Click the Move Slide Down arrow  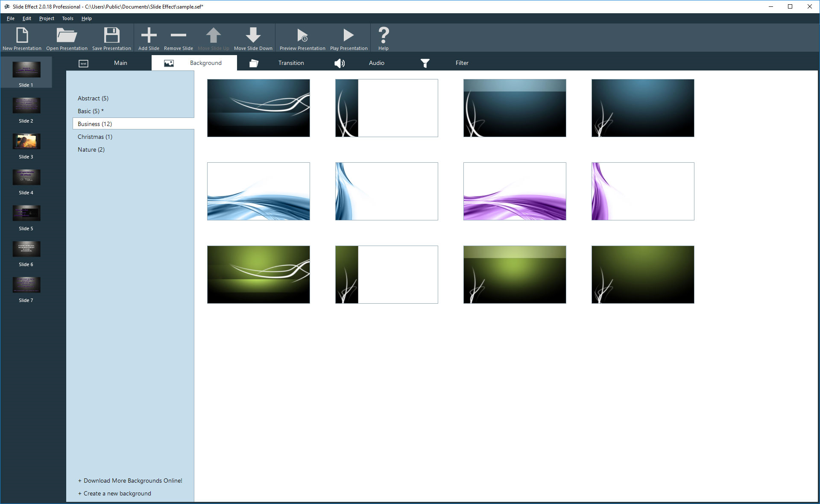coord(253,36)
